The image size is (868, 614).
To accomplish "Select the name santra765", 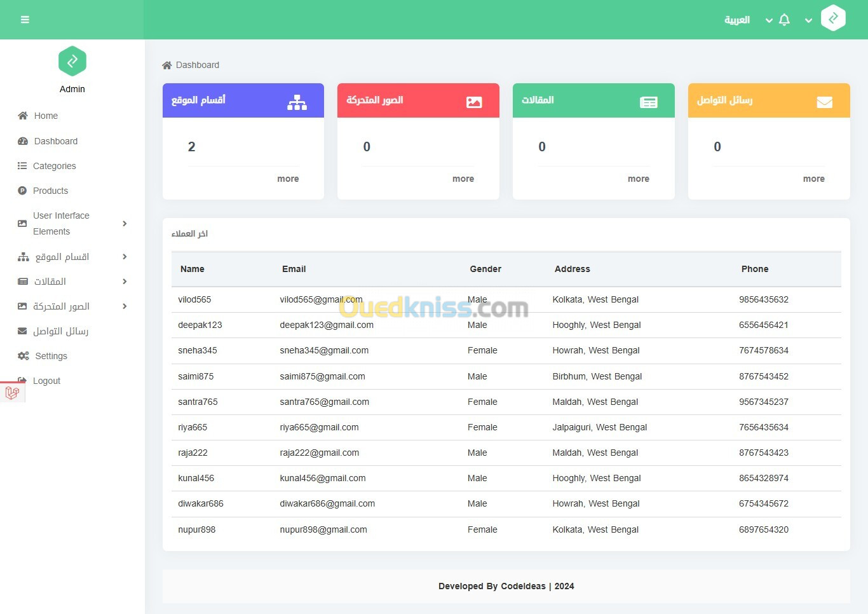I will click(198, 402).
